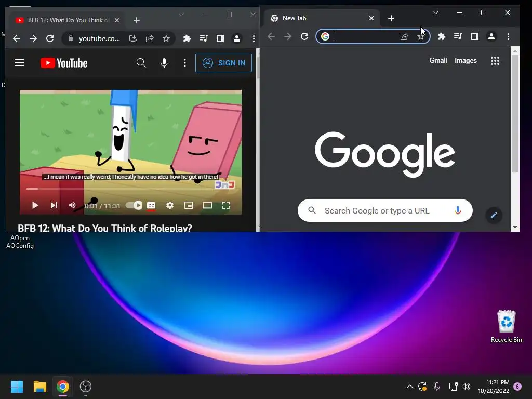Reload the YouTube page
Screen dimensions: 532x399
tap(50, 38)
